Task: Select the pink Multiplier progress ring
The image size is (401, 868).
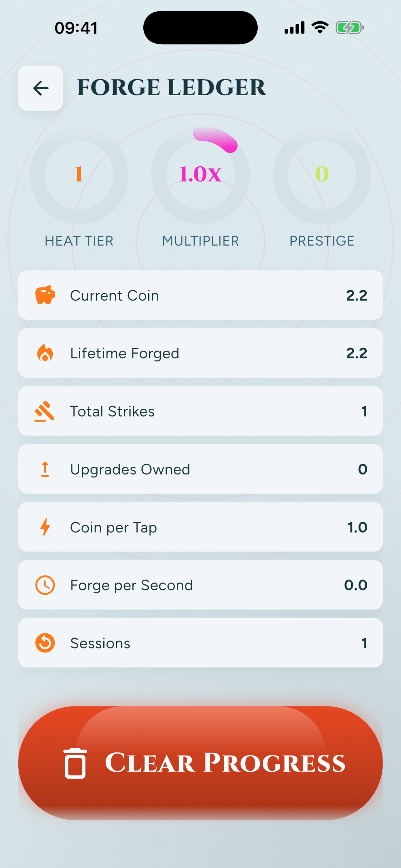Action: point(200,175)
